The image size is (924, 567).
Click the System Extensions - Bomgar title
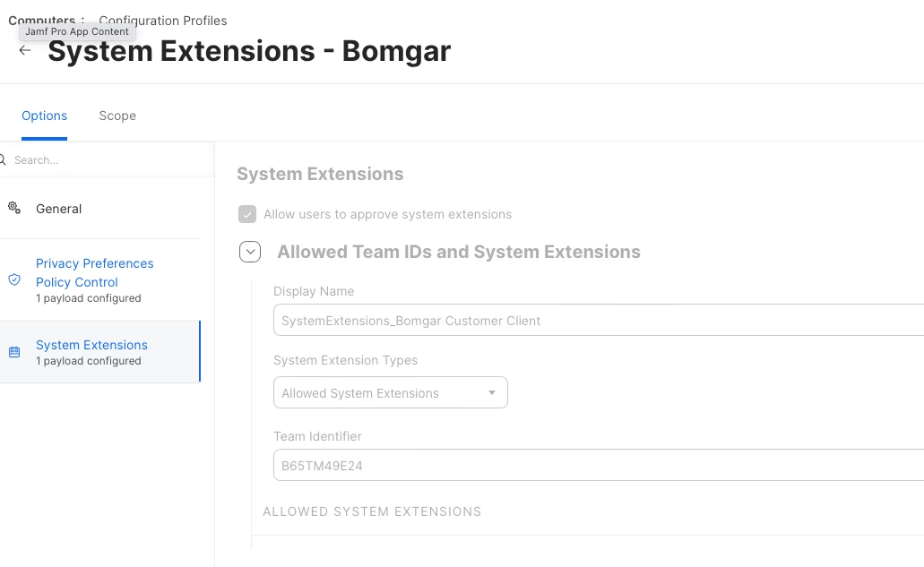pos(249,51)
